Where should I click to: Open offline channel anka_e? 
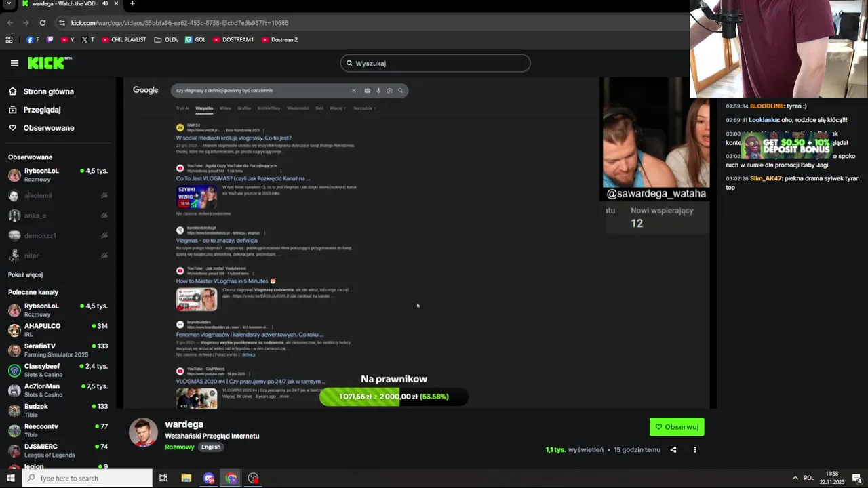[x=58, y=216]
